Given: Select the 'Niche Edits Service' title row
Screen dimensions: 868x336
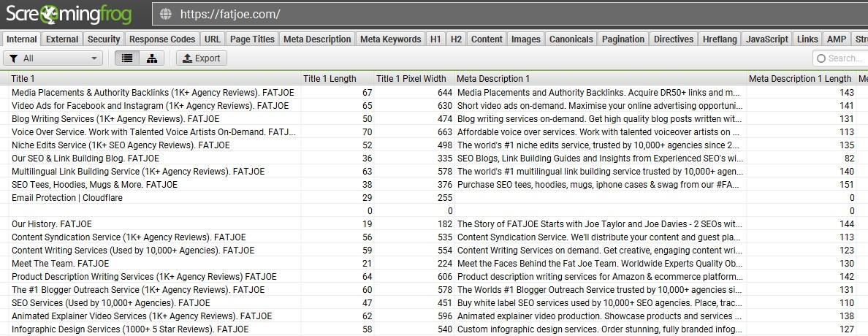Looking at the screenshot, I should 121,145.
